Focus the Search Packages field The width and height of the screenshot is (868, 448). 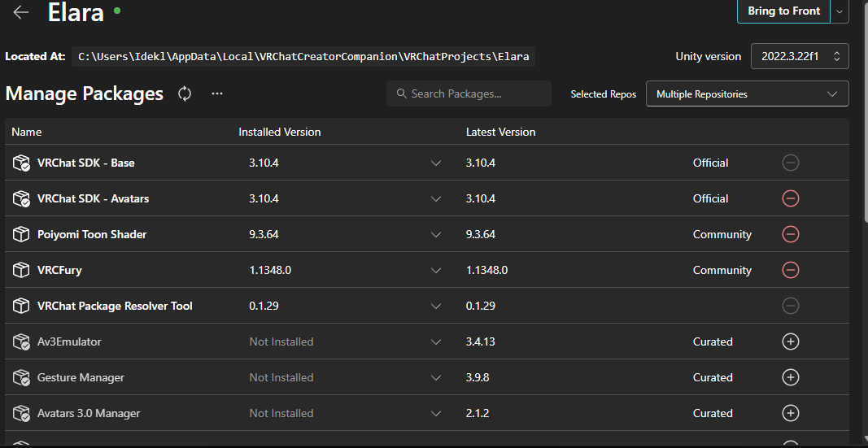469,94
